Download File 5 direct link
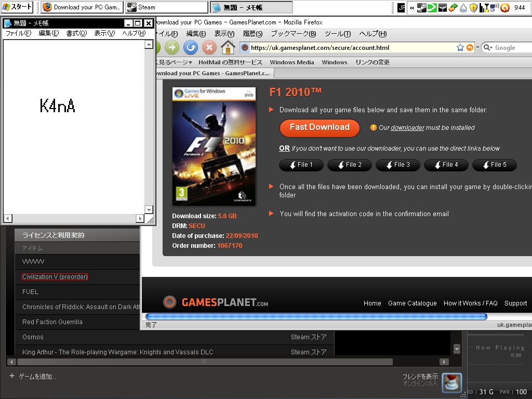Viewport: 532px width, 399px height. coord(495,165)
